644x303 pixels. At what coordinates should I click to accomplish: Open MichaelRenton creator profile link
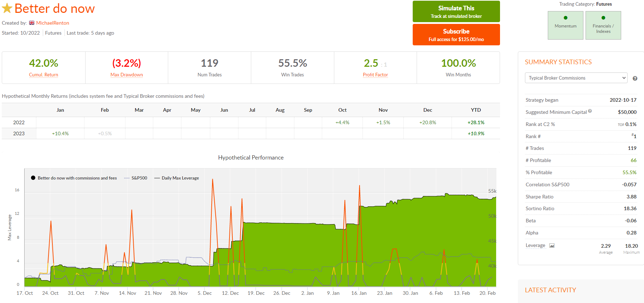(53, 23)
